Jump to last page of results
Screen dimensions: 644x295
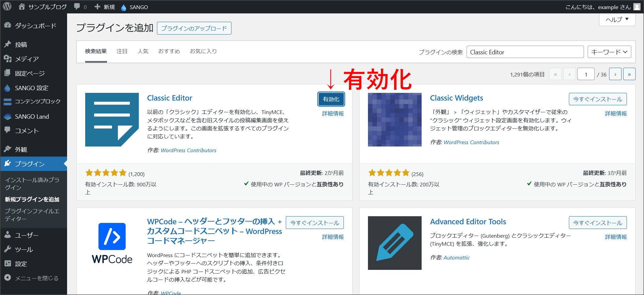629,74
